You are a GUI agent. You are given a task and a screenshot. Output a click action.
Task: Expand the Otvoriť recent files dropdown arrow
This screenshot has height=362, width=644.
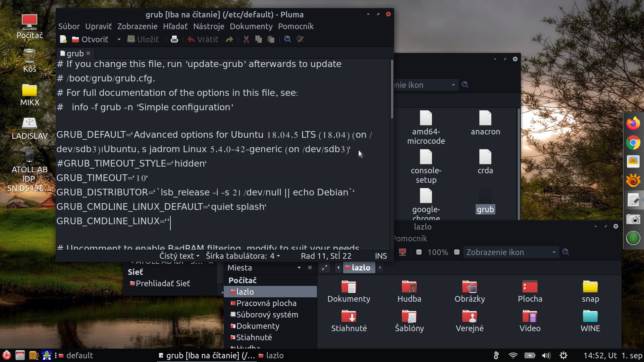click(x=119, y=39)
